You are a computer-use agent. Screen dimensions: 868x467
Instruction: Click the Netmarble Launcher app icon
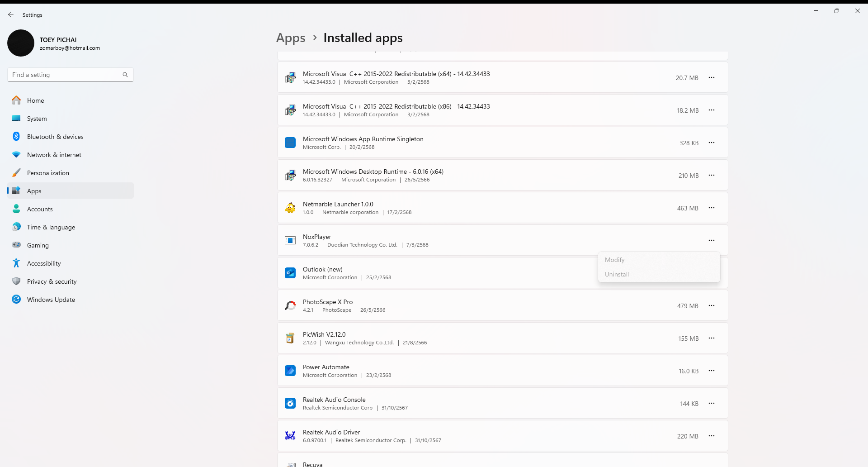290,208
